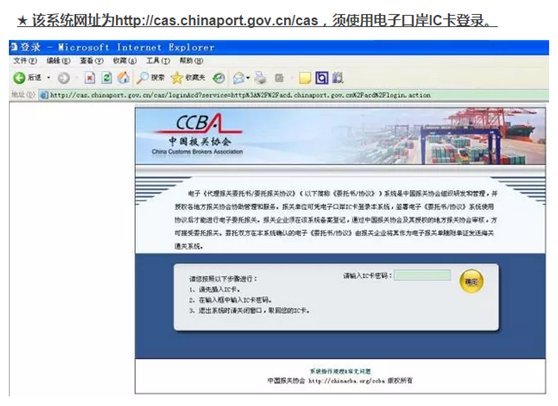This screenshot has width=558, height=406.
Task: Open the system operation guide link in footer
Action: pyautogui.click(x=340, y=371)
